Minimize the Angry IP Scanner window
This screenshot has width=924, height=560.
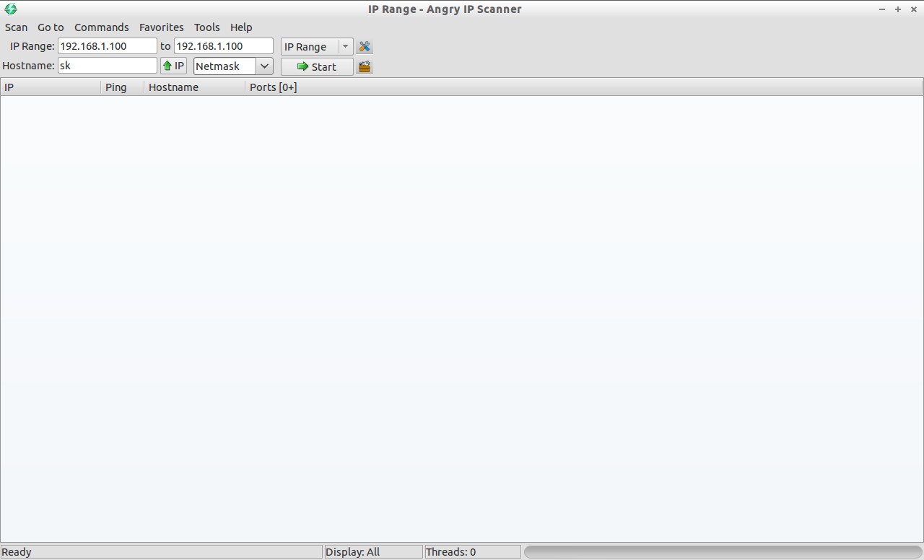tap(882, 9)
